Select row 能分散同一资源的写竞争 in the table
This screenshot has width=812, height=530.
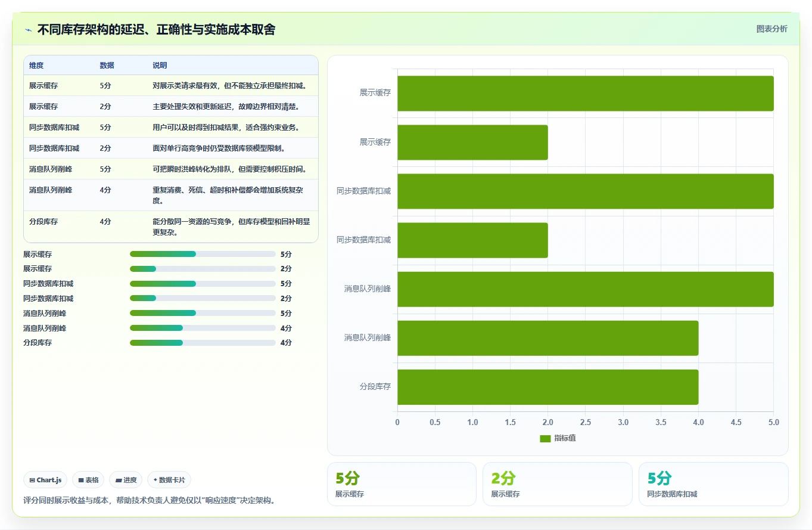tap(171, 227)
